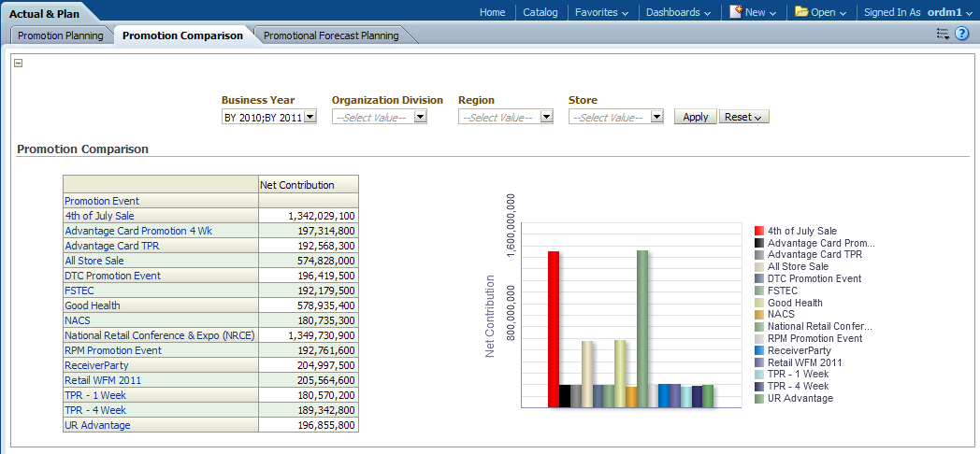The width and height of the screenshot is (980, 454).
Task: Open the Dashboards menu
Action: coord(678,12)
